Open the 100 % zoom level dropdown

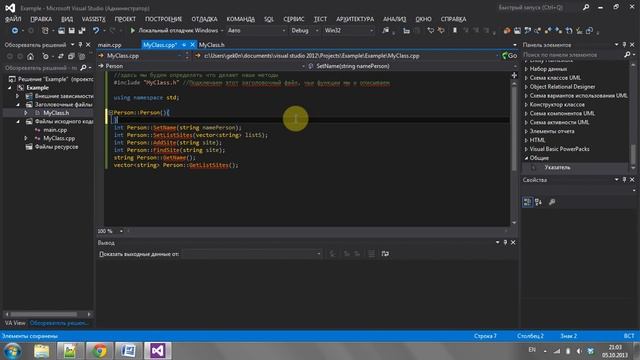121,231
